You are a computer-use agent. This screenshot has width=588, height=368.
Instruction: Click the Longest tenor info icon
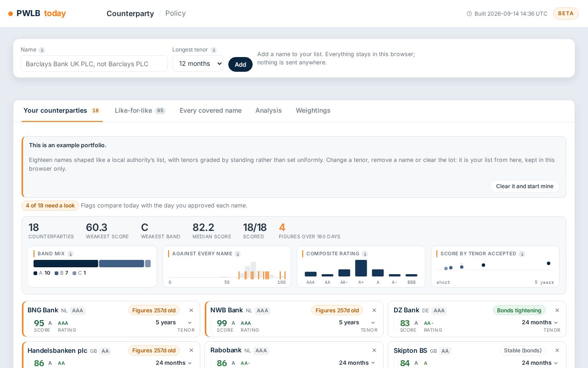pos(214,50)
